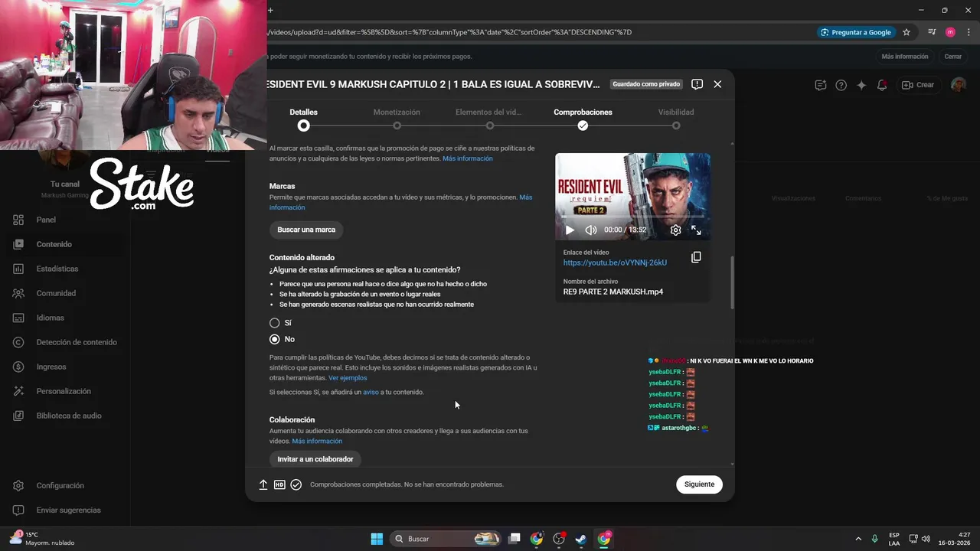Click the upload status arrow icon
This screenshot has width=980, height=551.
263,484
